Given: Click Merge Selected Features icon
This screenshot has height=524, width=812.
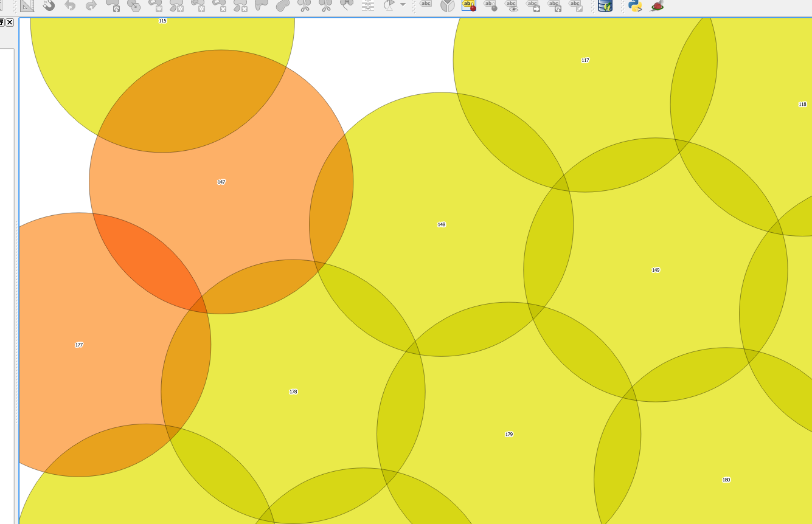Looking at the screenshot, I should pyautogui.click(x=347, y=5).
